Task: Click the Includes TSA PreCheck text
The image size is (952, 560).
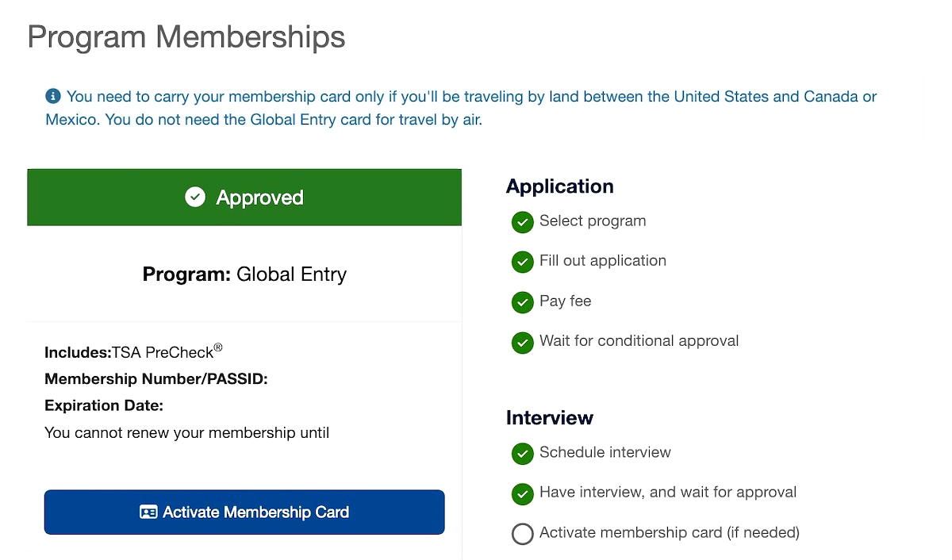Action: [x=133, y=352]
